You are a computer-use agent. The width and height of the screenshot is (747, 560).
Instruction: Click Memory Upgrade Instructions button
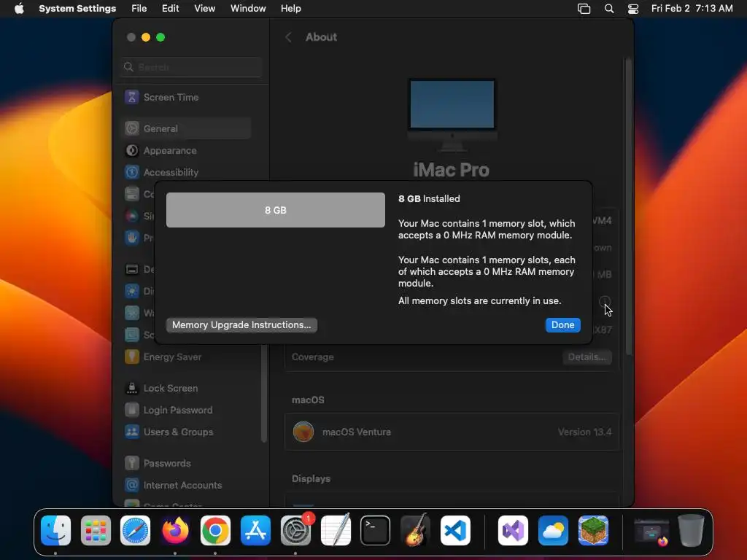pos(241,324)
